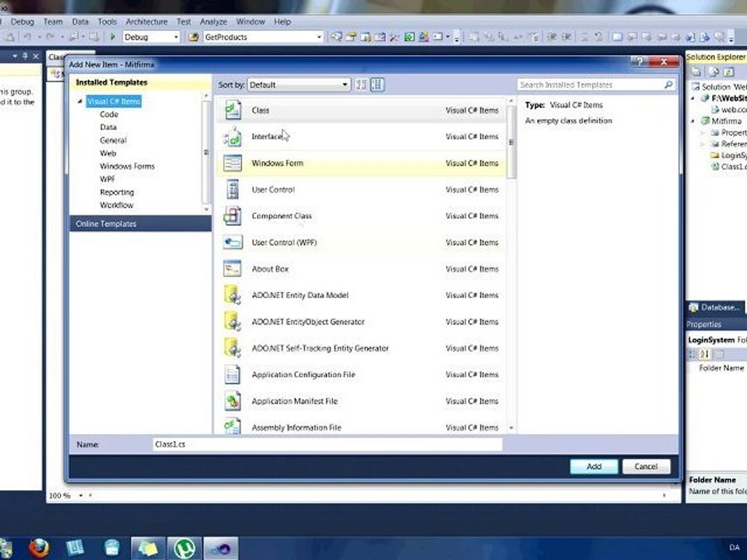747x560 pixels.
Task: Click the template list scrollbar thumb
Action: click(x=511, y=142)
